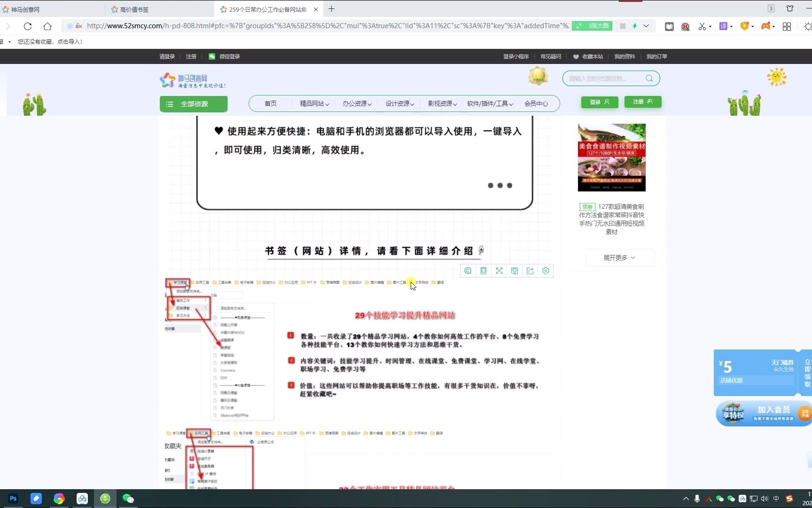Open the image zoom search tool
Screen dimensions: 812x508
click(x=468, y=270)
